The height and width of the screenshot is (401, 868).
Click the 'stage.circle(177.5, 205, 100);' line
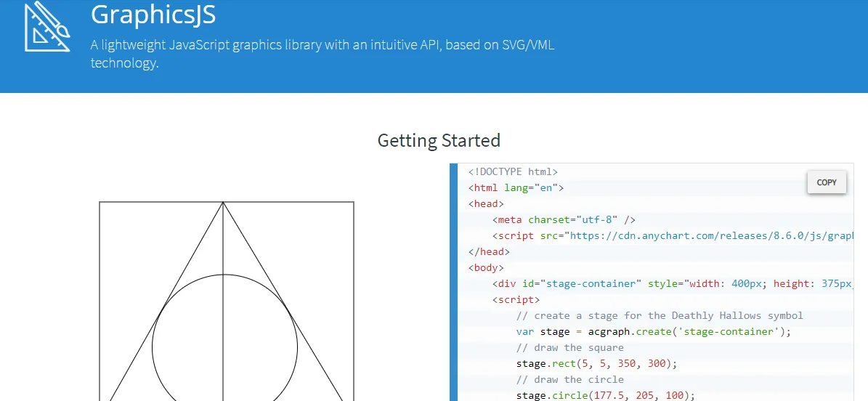[606, 395]
